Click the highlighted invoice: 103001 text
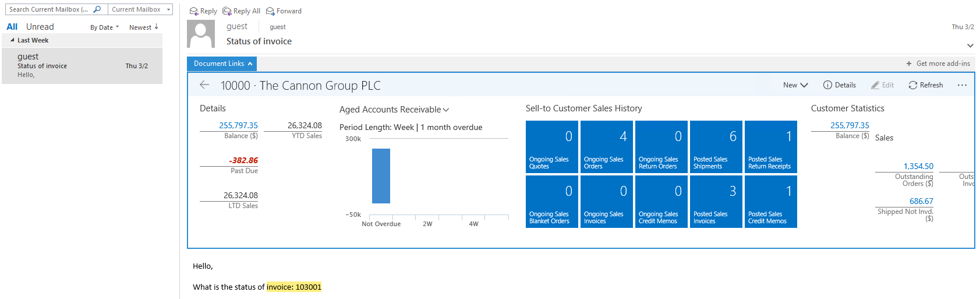Image resolution: width=980 pixels, height=299 pixels. (x=294, y=287)
